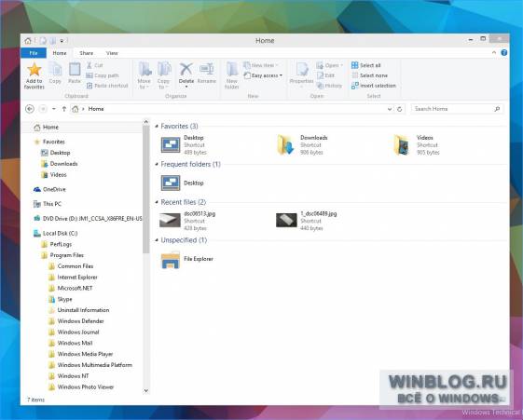Open the New item dropdown
This screenshot has height=420, width=523.
point(261,65)
